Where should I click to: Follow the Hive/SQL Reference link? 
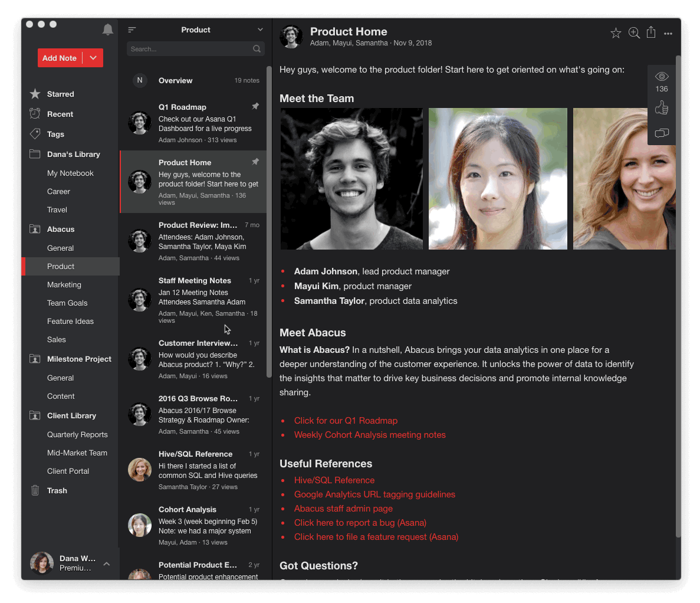coord(334,480)
